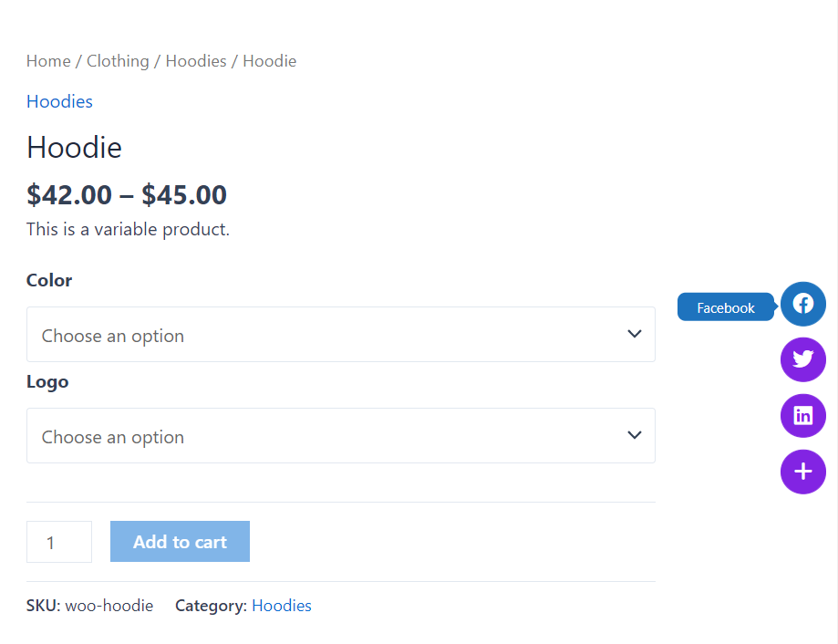The height and width of the screenshot is (644, 838).
Task: Open the Color option dropdown
Action: point(340,335)
